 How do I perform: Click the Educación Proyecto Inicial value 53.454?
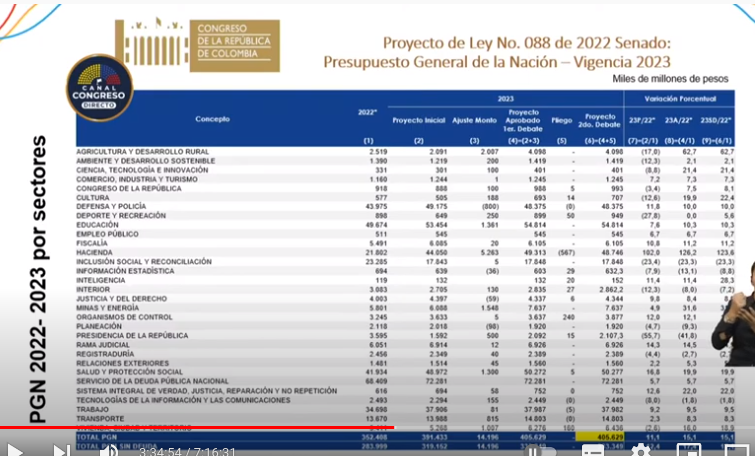pos(436,225)
